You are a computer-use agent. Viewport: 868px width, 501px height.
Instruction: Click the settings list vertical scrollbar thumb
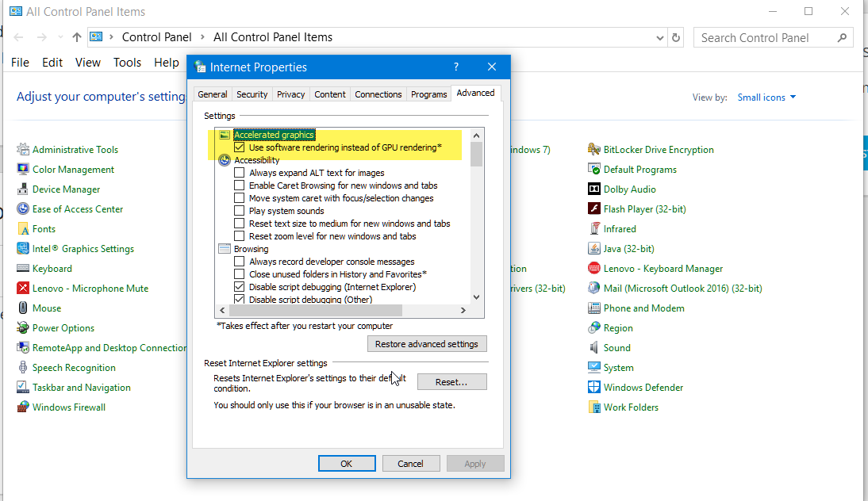(x=476, y=155)
